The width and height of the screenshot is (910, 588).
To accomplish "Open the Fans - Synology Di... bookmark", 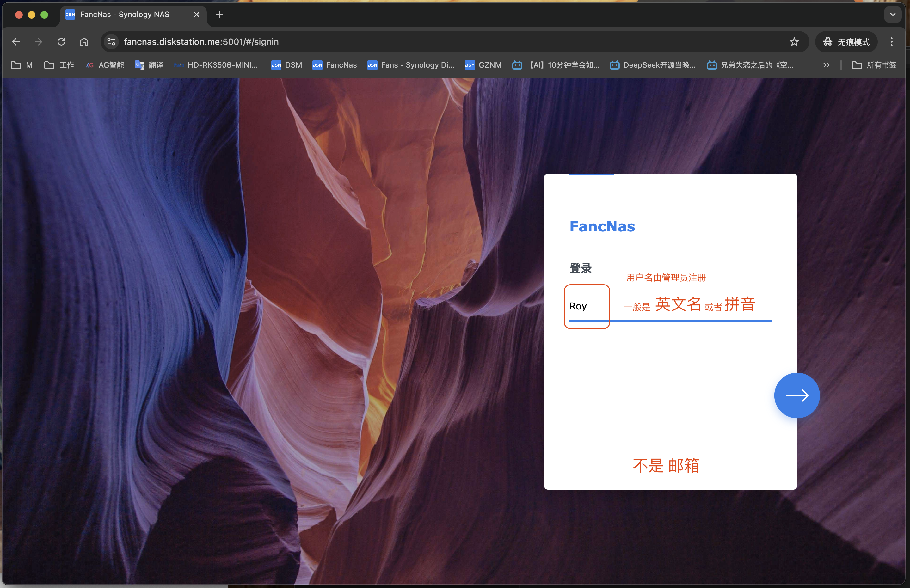I will (411, 65).
